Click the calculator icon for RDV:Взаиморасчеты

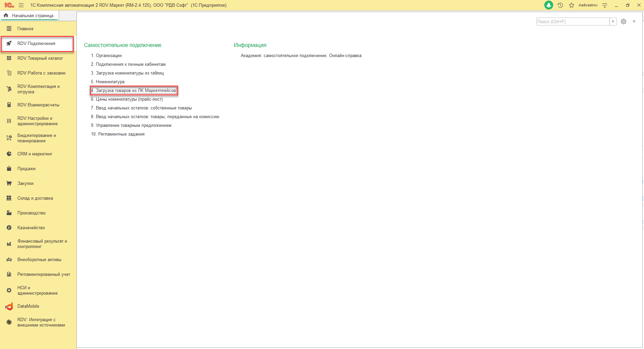point(9,105)
